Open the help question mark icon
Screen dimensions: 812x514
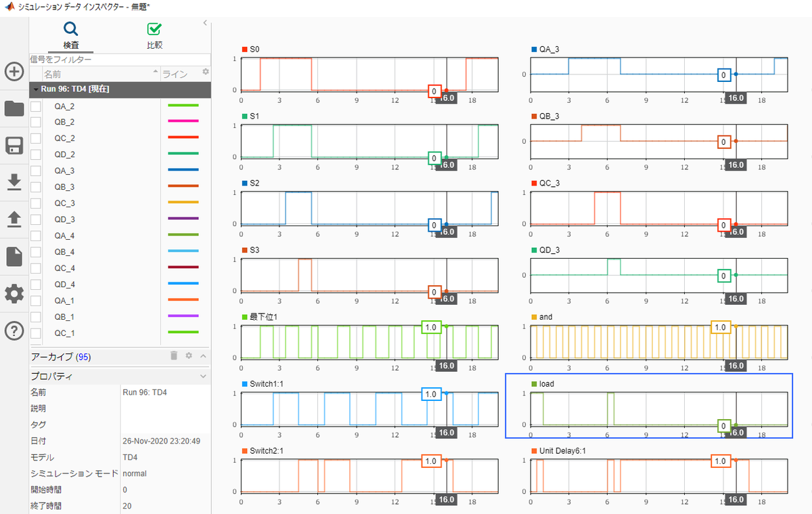[14, 330]
